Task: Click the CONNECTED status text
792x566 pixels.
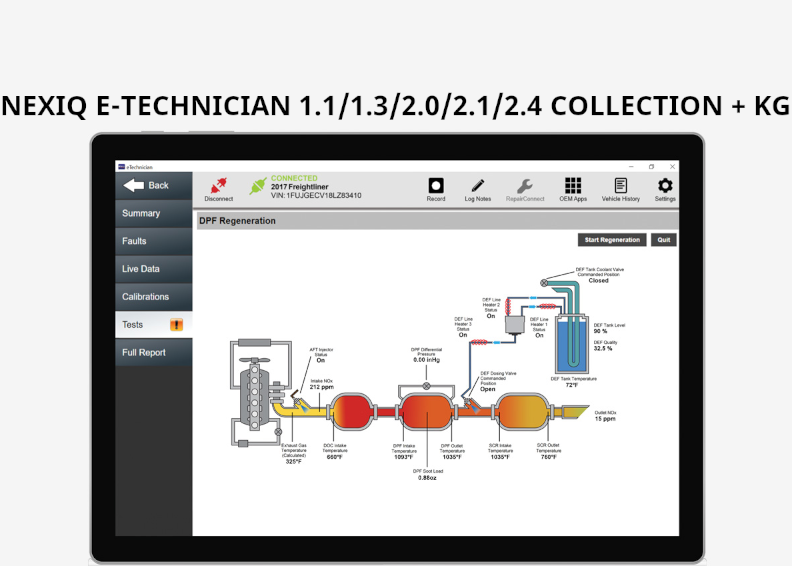Action: pyautogui.click(x=294, y=178)
